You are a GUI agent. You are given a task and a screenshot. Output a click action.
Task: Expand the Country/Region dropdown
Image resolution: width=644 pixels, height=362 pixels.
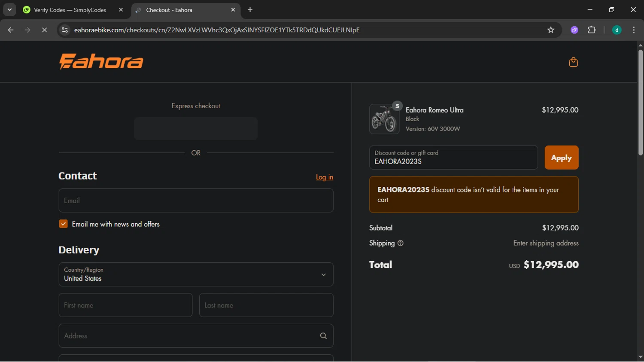pos(196,274)
